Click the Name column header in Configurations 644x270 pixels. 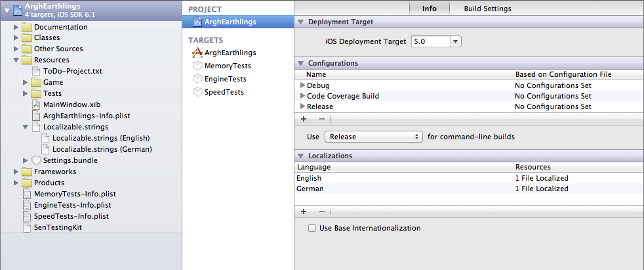tap(316, 74)
